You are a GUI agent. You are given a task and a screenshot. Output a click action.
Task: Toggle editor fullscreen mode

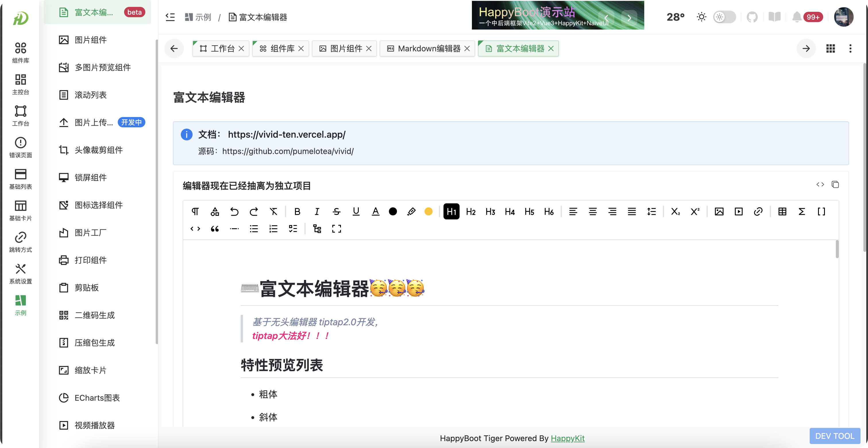336,229
